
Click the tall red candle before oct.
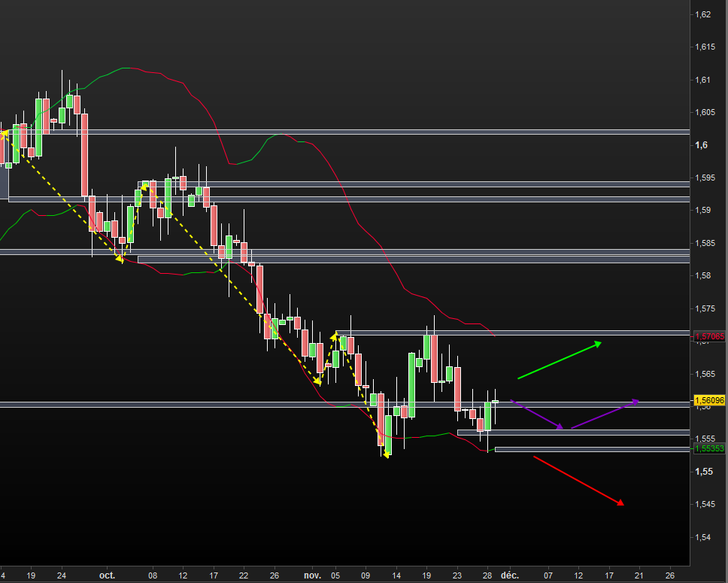(x=84, y=155)
